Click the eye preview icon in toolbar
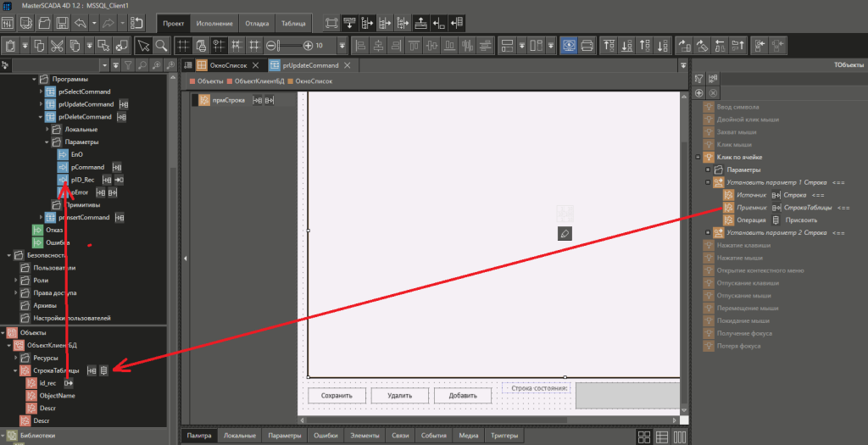Image resolution: width=868 pixels, height=445 pixels. (568, 45)
